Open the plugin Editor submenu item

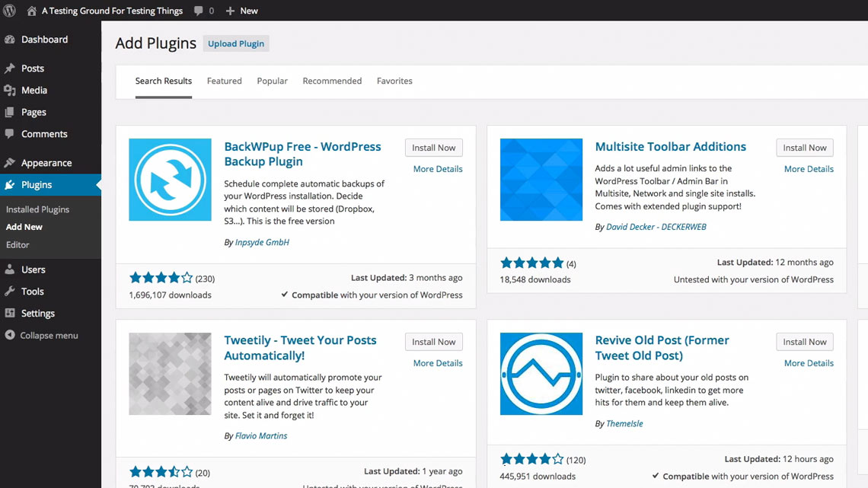(18, 244)
